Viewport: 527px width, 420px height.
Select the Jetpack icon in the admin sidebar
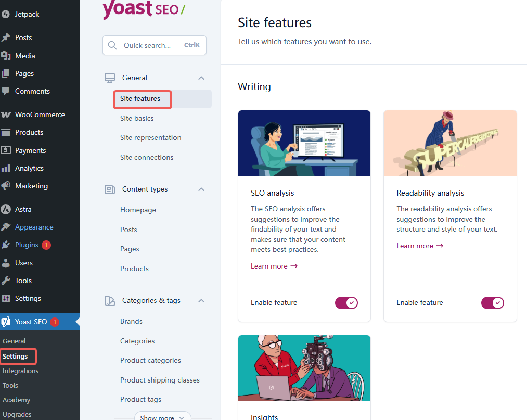point(6,14)
